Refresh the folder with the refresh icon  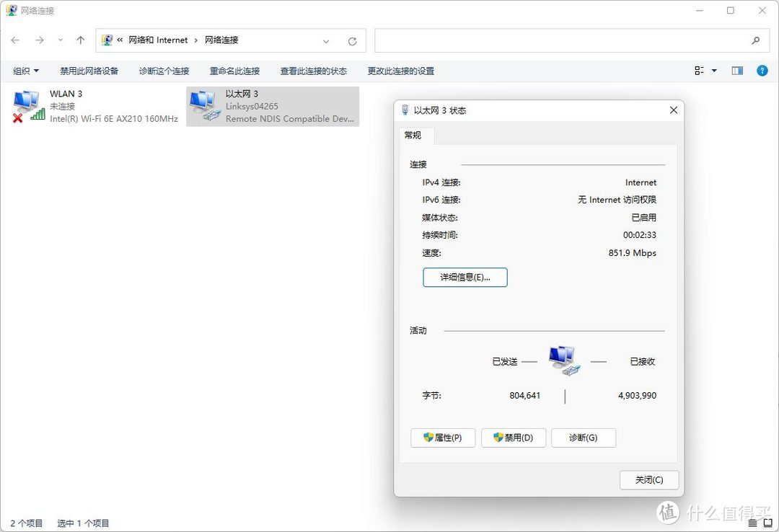pos(353,40)
